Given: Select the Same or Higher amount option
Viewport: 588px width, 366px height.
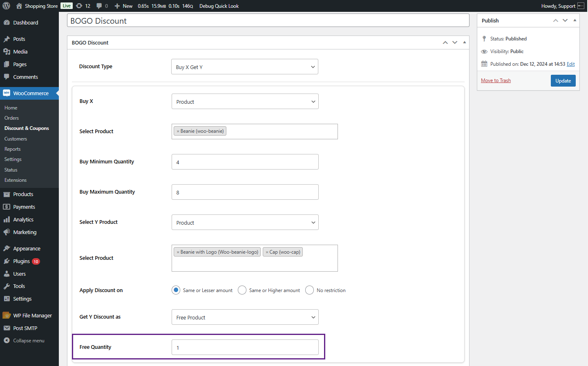Looking at the screenshot, I should (x=242, y=290).
